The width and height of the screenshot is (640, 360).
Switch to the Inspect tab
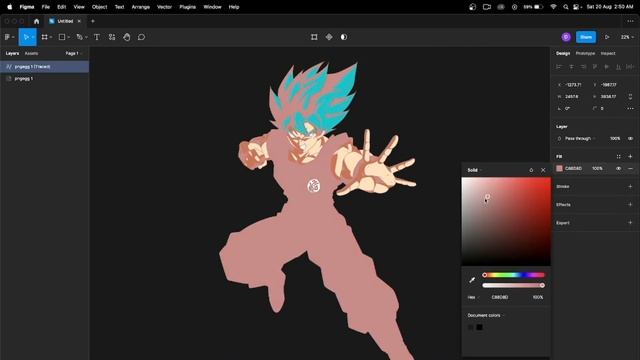[608, 53]
